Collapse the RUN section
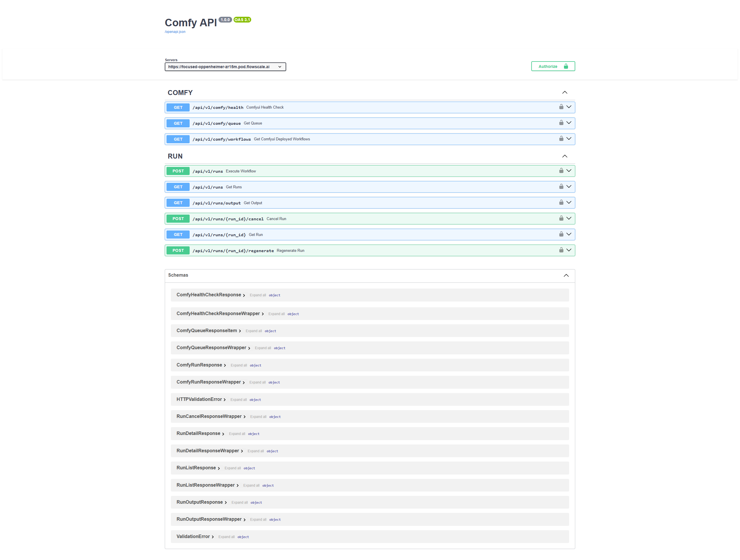This screenshot has height=560, width=740. [564, 156]
